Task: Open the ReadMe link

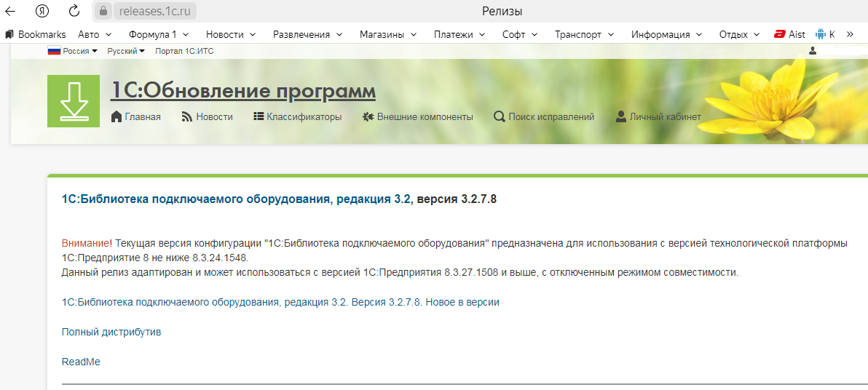Action: click(81, 362)
